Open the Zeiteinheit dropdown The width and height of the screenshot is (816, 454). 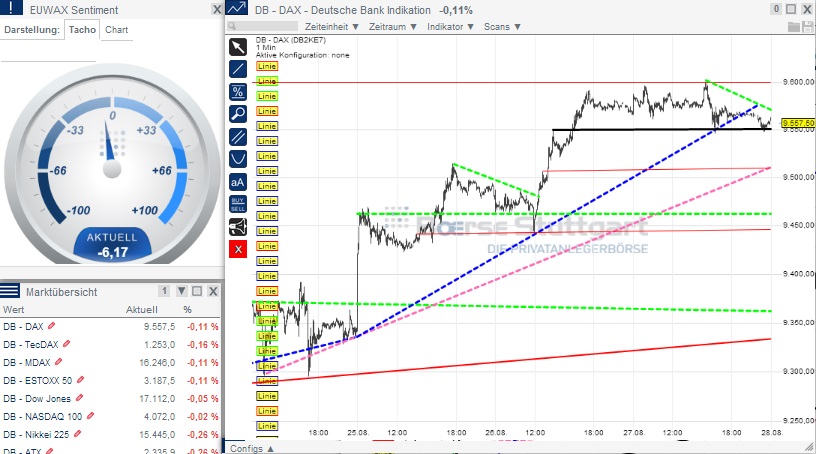(332, 27)
